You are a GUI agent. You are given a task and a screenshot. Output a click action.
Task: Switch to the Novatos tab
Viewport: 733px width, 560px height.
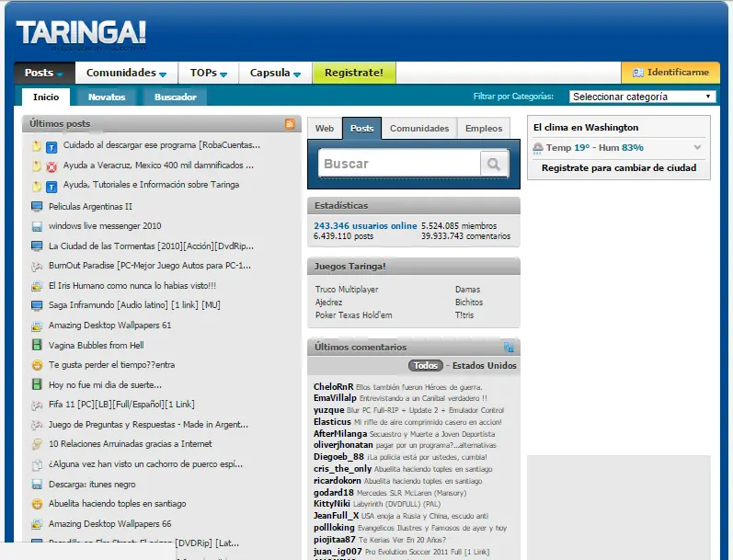point(107,97)
